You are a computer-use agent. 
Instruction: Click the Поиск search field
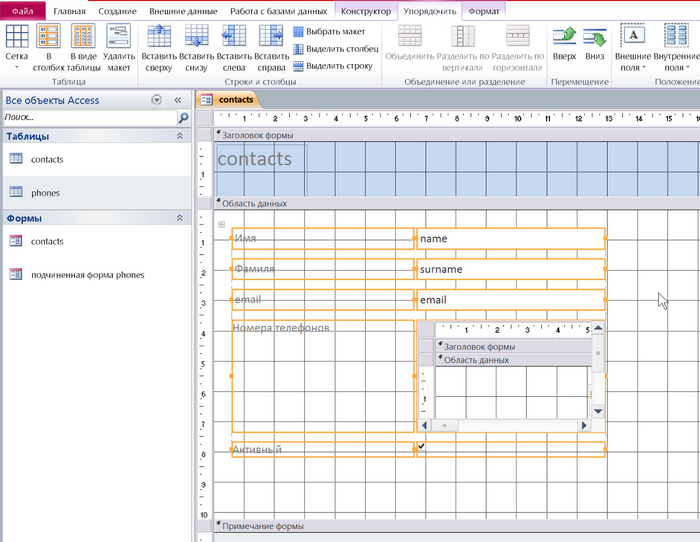click(x=90, y=117)
